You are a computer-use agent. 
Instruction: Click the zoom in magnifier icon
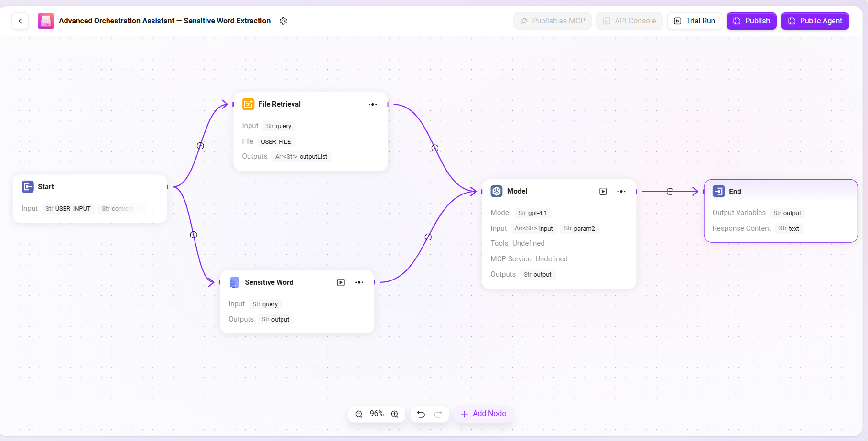[395, 414]
